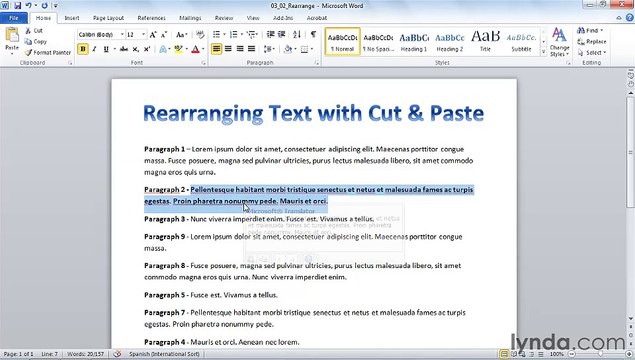Viewport: 635px width, 360px height.
Task: Apply the Normal style
Action: [343, 42]
